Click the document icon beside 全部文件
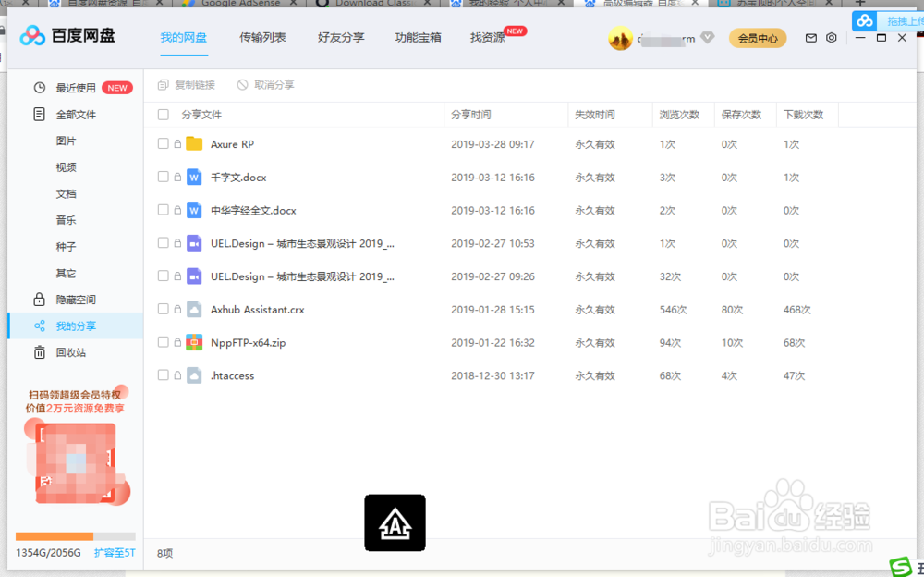The height and width of the screenshot is (577, 924). coord(39,114)
